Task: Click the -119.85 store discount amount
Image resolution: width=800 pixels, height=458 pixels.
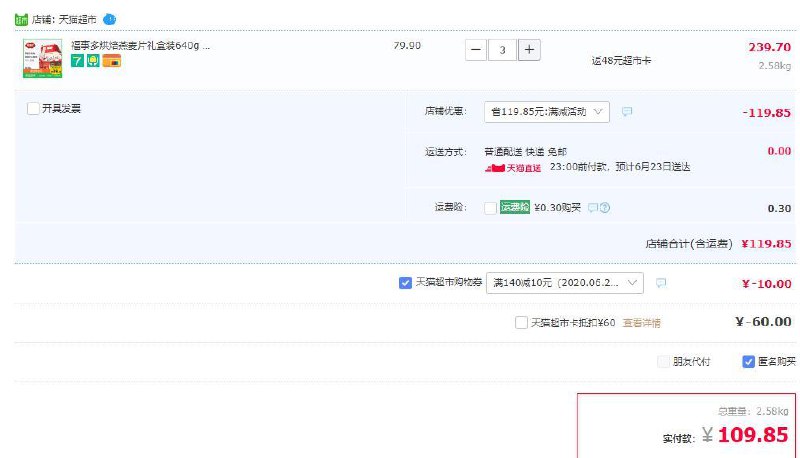Action: point(766,113)
